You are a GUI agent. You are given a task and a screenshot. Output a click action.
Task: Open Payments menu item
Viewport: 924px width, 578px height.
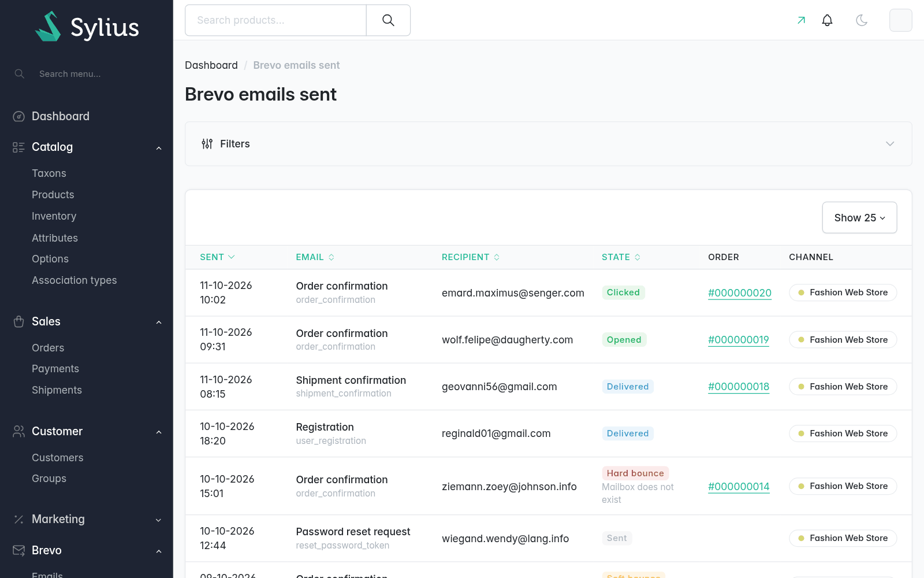click(55, 369)
